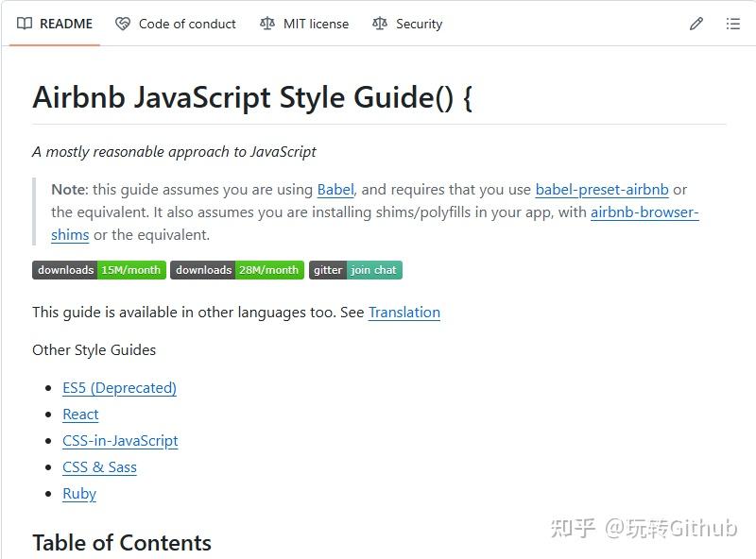Open the CSS-in-JavaScript guide link
Viewport: 756px width, 559px height.
point(120,441)
